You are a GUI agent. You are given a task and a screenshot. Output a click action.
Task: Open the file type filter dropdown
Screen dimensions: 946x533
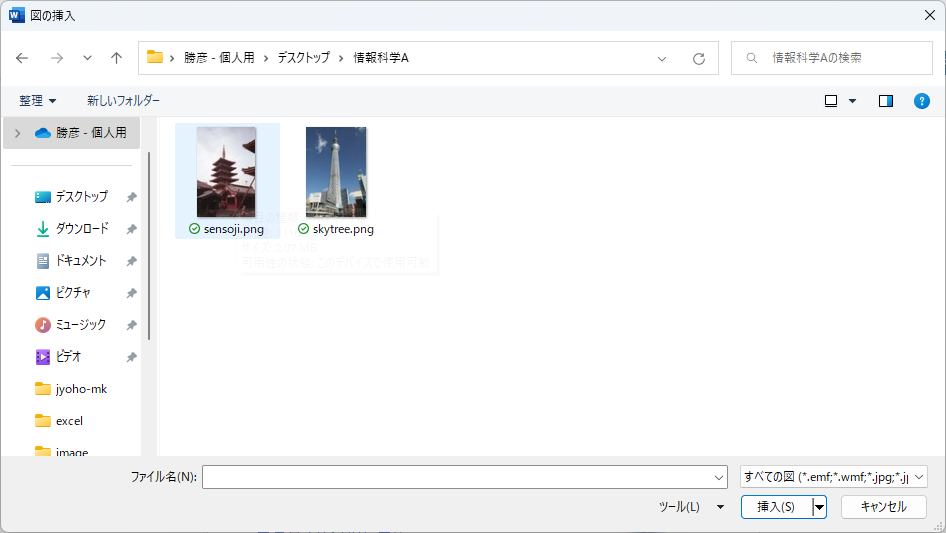833,477
